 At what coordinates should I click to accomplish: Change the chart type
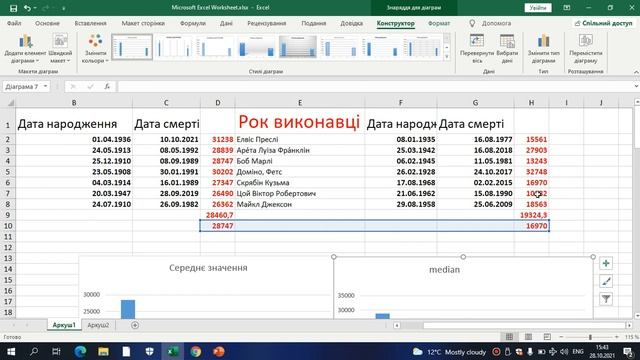click(x=543, y=49)
